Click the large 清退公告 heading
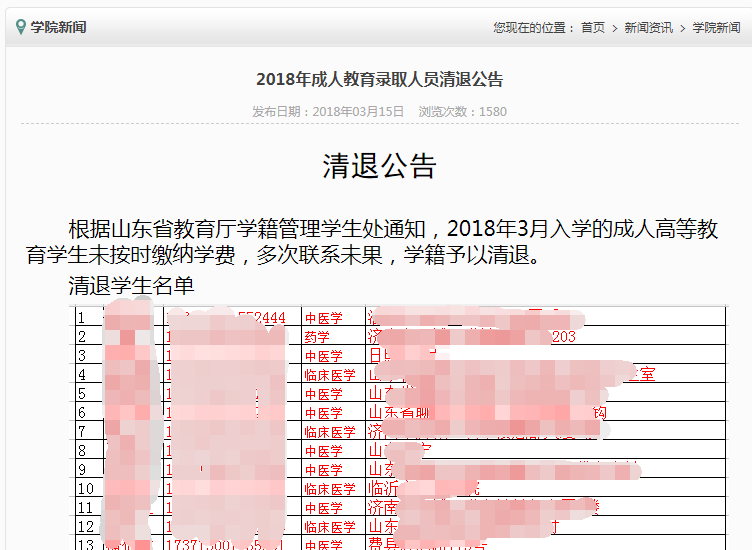The image size is (752, 550). tap(379, 166)
